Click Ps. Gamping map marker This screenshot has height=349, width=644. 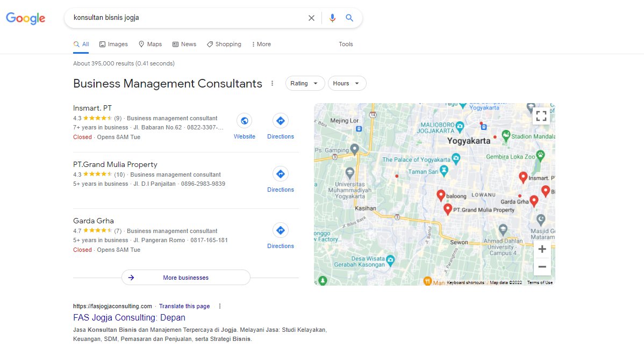click(x=354, y=149)
